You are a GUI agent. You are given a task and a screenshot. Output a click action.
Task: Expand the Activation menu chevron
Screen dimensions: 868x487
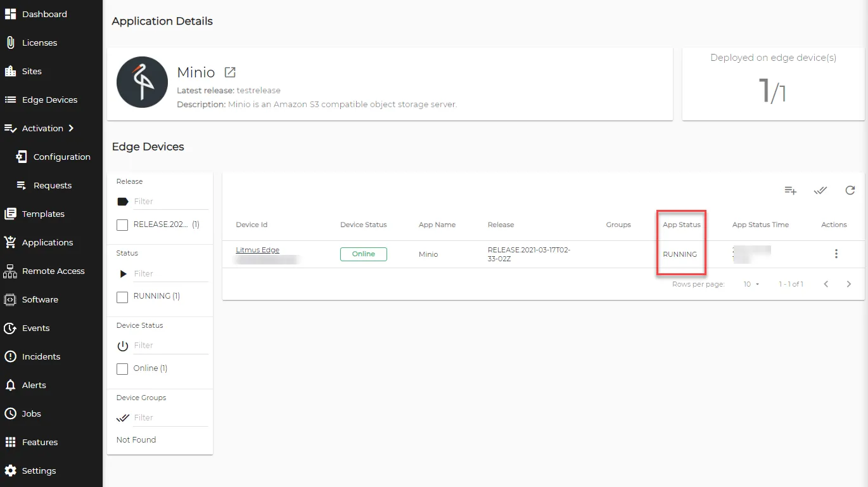click(71, 128)
